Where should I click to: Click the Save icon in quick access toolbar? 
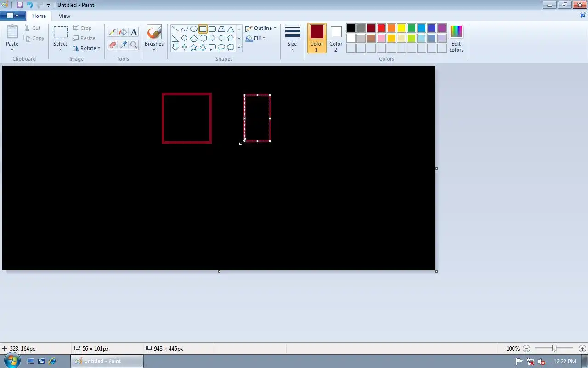coord(19,5)
